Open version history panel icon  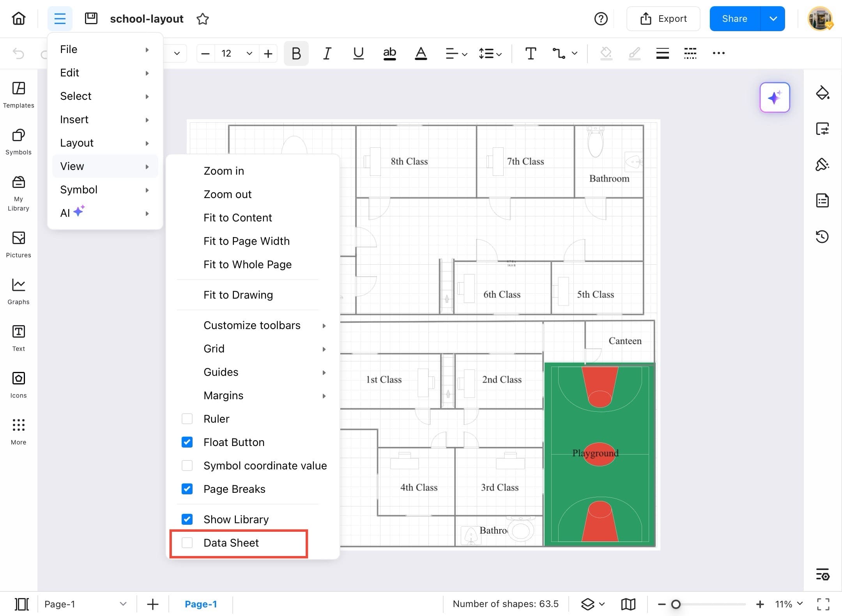coord(822,237)
